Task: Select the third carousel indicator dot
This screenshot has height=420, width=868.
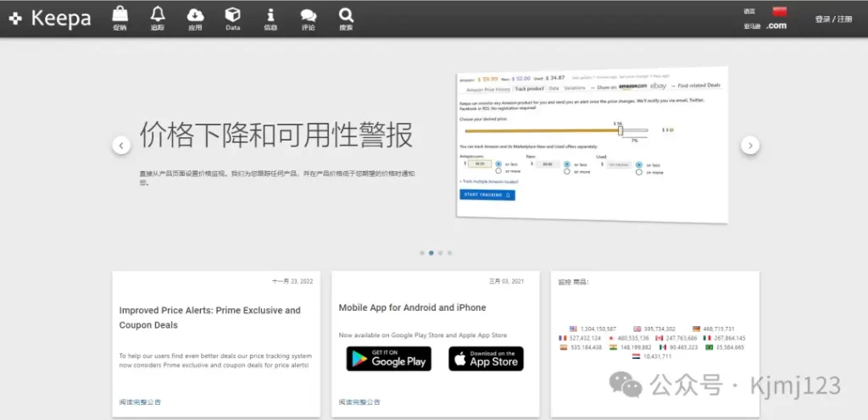Action: click(x=440, y=253)
